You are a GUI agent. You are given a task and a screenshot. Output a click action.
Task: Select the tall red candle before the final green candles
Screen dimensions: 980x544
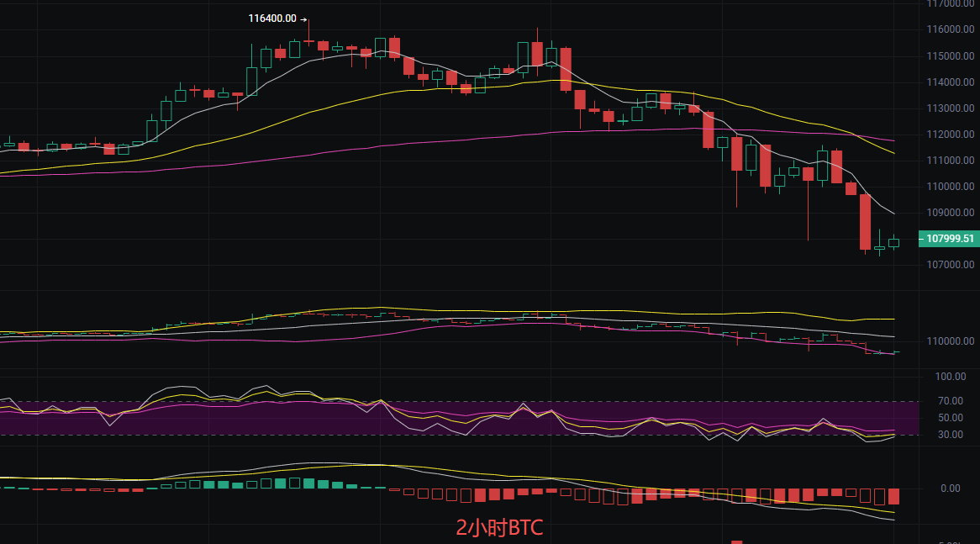pos(865,221)
